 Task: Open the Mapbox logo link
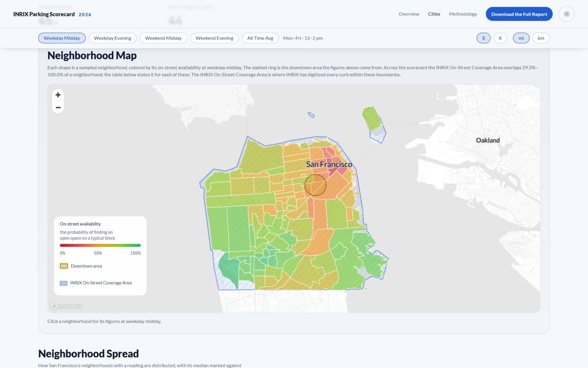[66, 306]
